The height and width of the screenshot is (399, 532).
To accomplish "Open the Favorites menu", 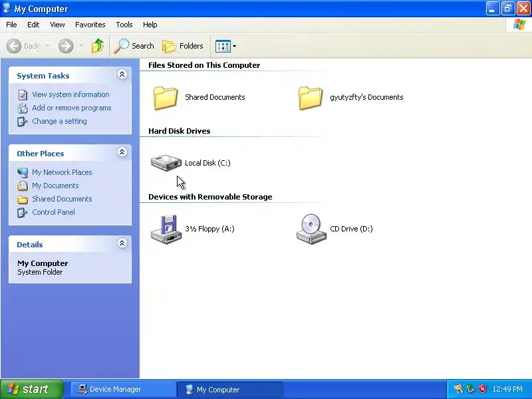I will (90, 25).
